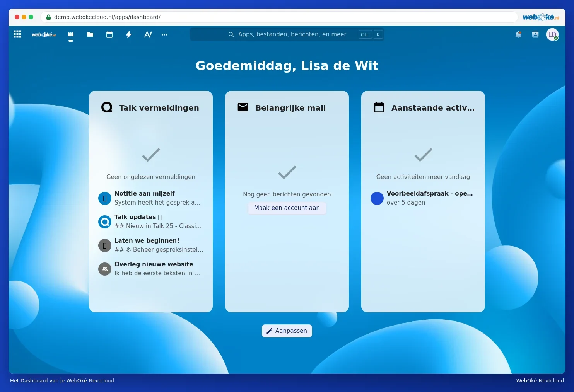Click the 'Laten we beginnen!' avatar icon
Screen dimensions: 574x392
coord(105,245)
